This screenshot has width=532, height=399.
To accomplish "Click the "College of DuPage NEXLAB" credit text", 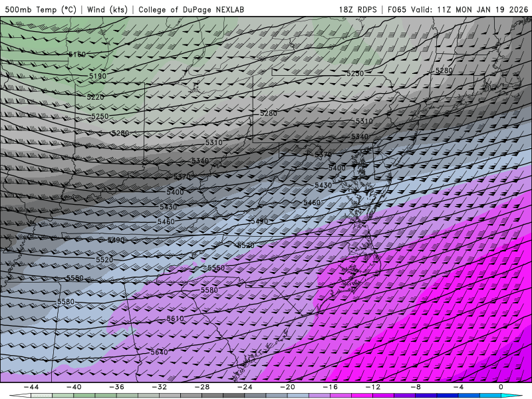I will point(191,9).
